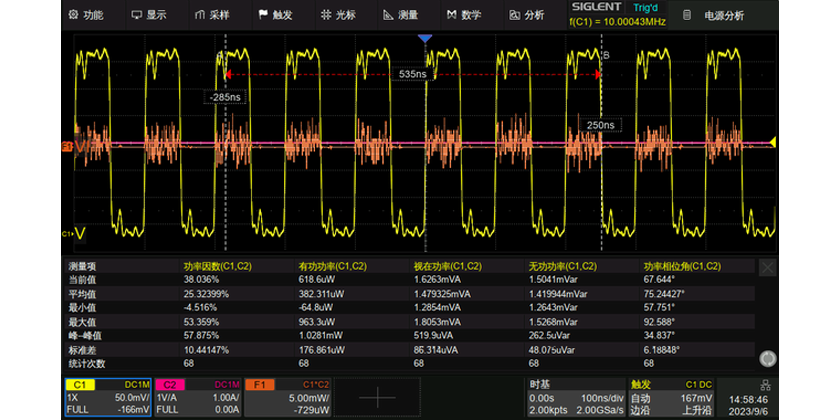Screen dimensions: 840x420
Task: Expand the 触发 trigger settings box
Action: 669,396
